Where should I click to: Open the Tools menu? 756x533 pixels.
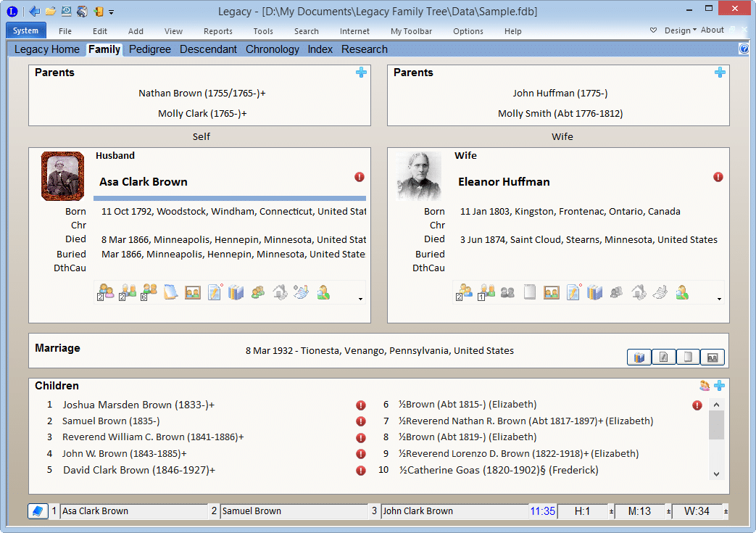pyautogui.click(x=263, y=31)
